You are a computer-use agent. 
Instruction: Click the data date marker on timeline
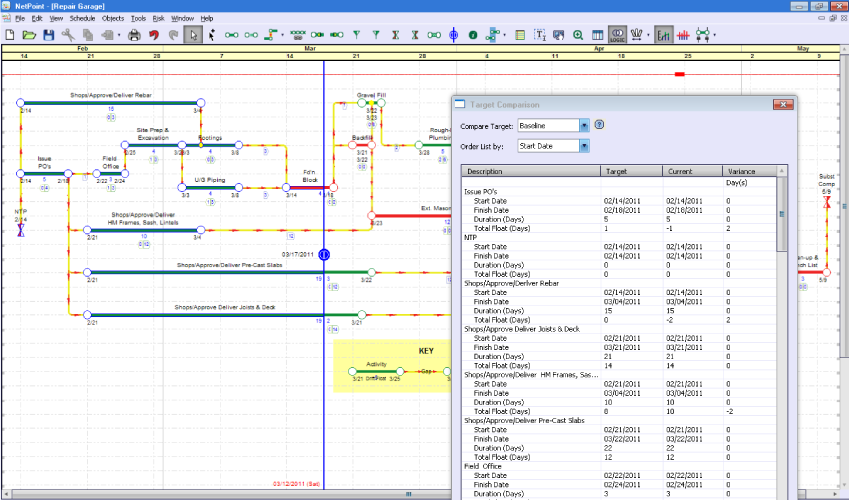point(324,255)
